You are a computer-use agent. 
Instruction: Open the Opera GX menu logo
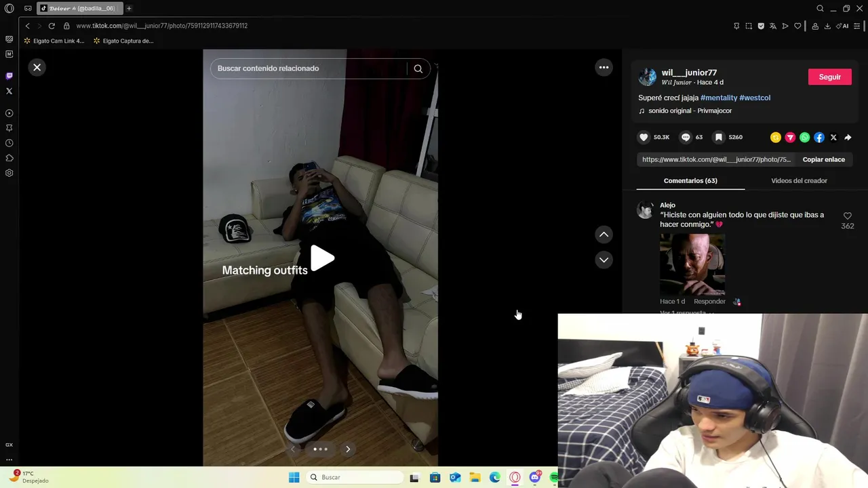[9, 8]
